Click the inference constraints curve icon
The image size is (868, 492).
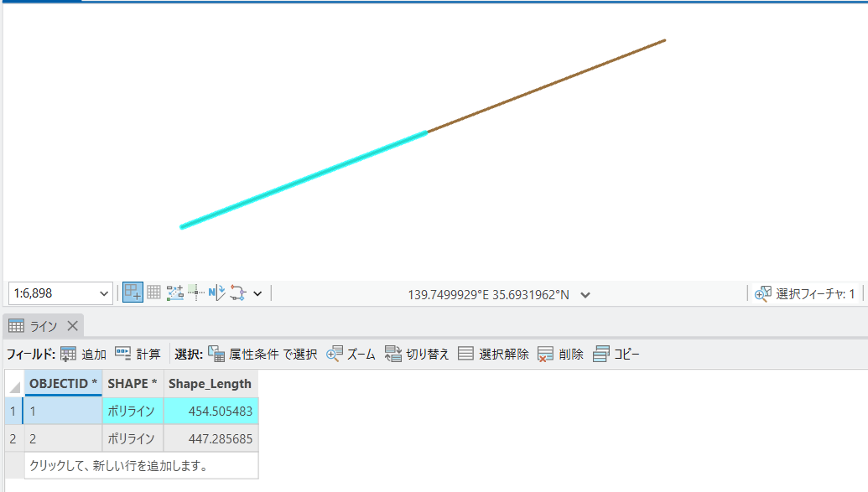pos(238,293)
